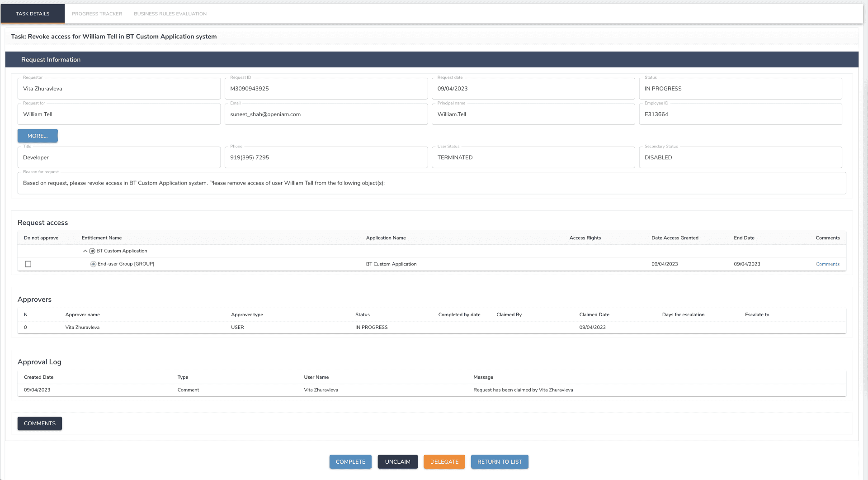Open Comments link in End-user Group row

coord(827,264)
